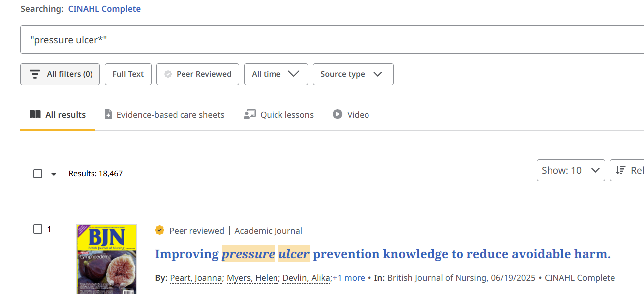Select the checkbox for result 1
This screenshot has width=644, height=294.
[38, 229]
